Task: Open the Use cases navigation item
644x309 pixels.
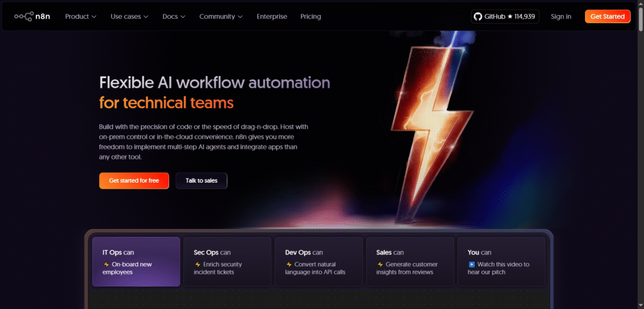Action: click(130, 16)
